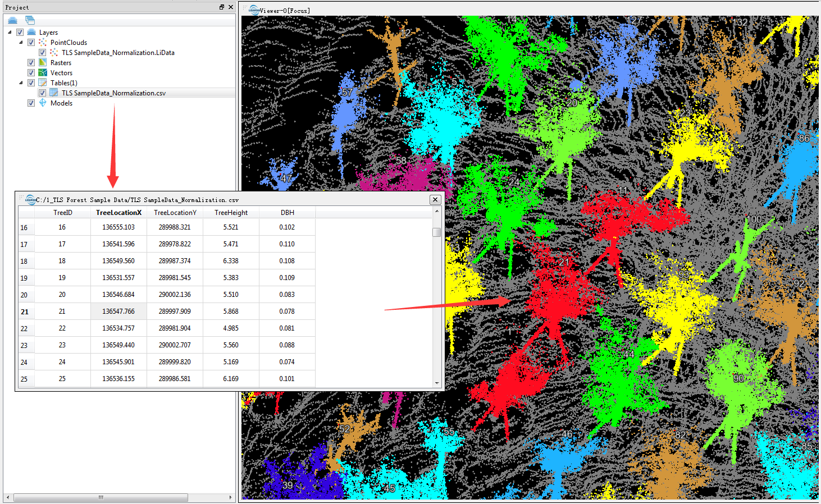821x504 pixels.
Task: Collapse the Layers root tree node
Action: click(x=10, y=32)
